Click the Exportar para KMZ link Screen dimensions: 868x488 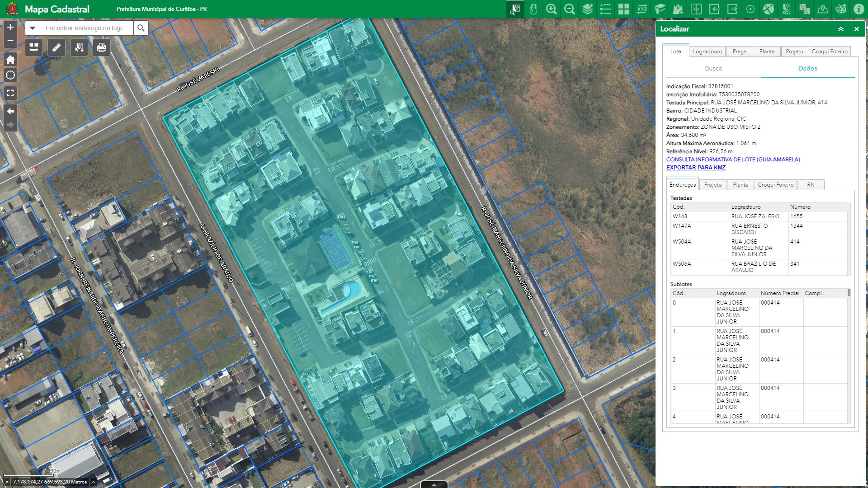click(x=696, y=168)
